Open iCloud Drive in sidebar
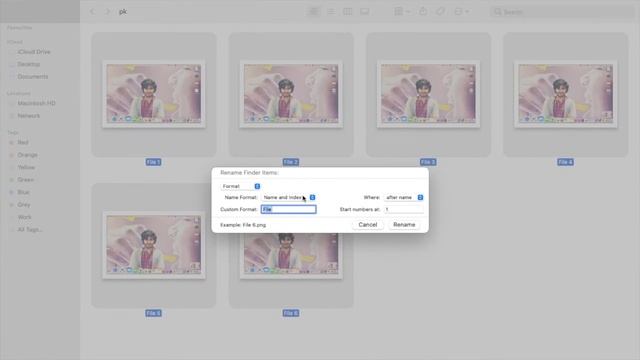 pos(34,52)
